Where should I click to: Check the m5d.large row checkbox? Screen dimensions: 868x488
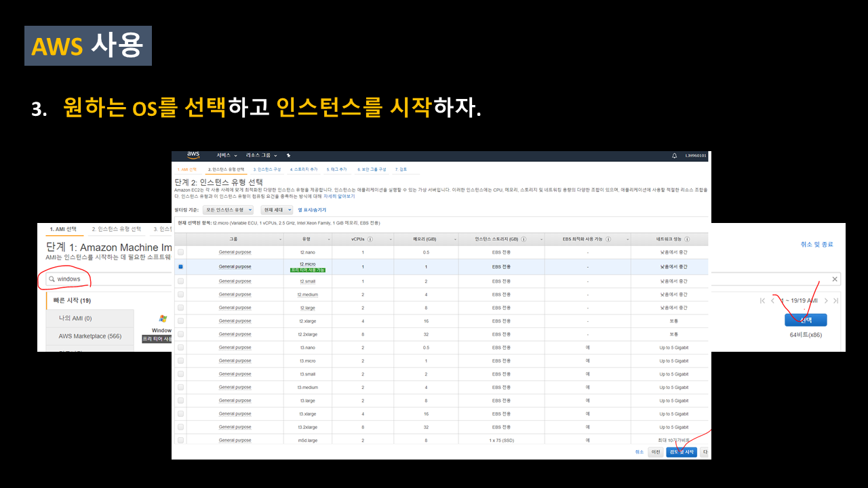click(180, 441)
